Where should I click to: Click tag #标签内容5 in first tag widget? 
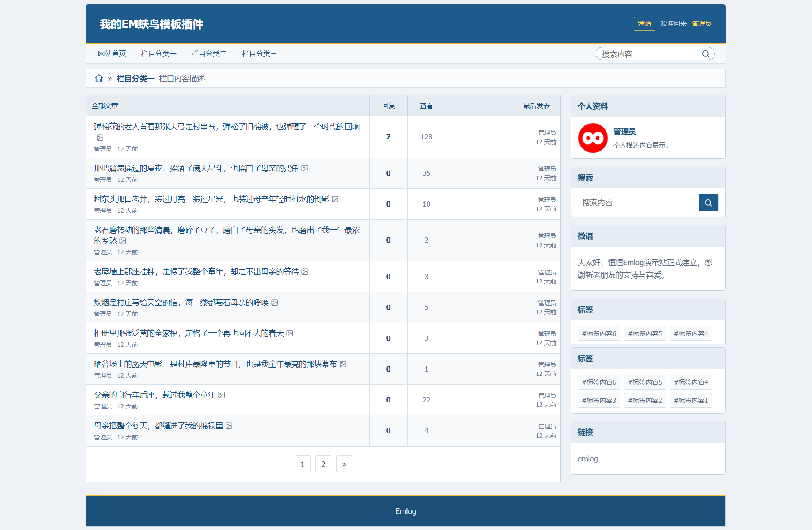tap(645, 334)
